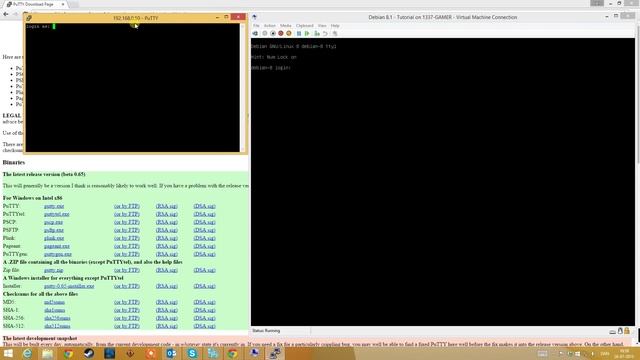This screenshot has width=640, height=360.
Task: Click 'For Windows on Intel x86' heading
Action: coord(33,198)
